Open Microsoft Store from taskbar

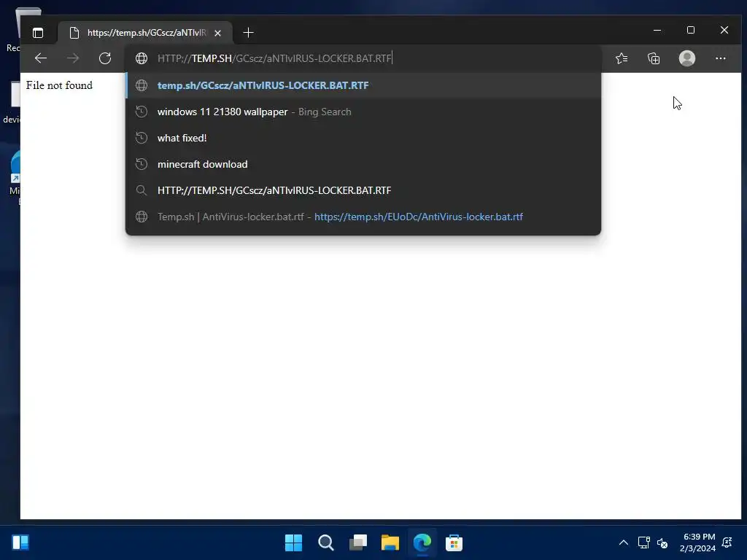(x=454, y=542)
